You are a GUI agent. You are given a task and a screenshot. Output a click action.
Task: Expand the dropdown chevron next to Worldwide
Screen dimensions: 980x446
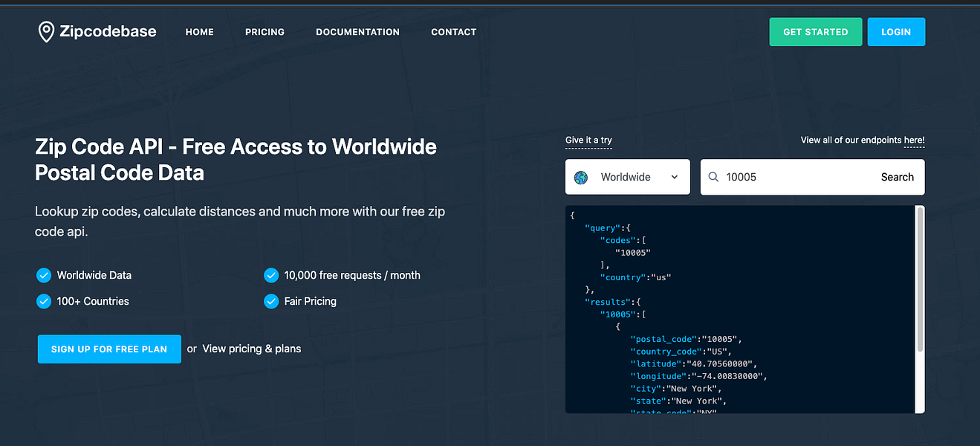pos(675,177)
